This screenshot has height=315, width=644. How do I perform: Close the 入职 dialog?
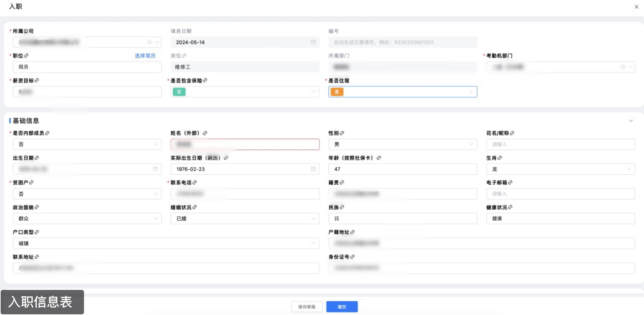pos(636,7)
